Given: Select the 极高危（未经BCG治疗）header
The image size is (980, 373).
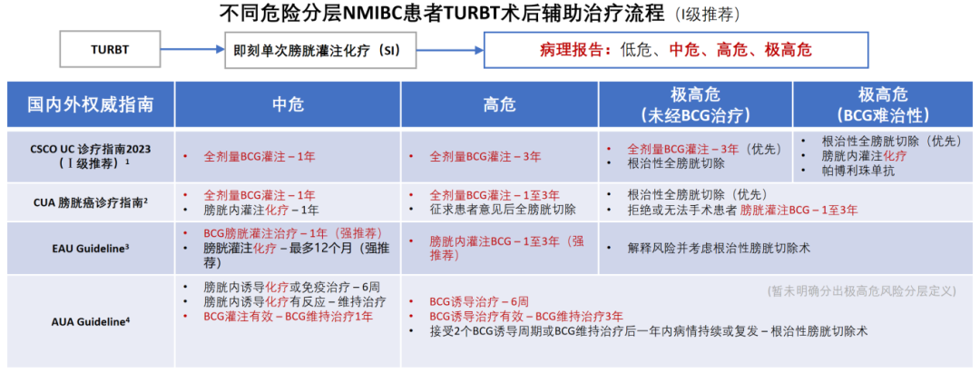Looking at the screenshot, I should coord(696,103).
